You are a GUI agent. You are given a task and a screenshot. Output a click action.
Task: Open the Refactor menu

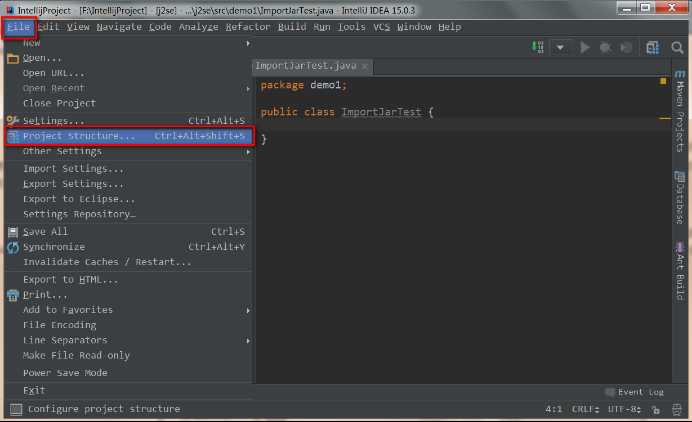pos(248,27)
